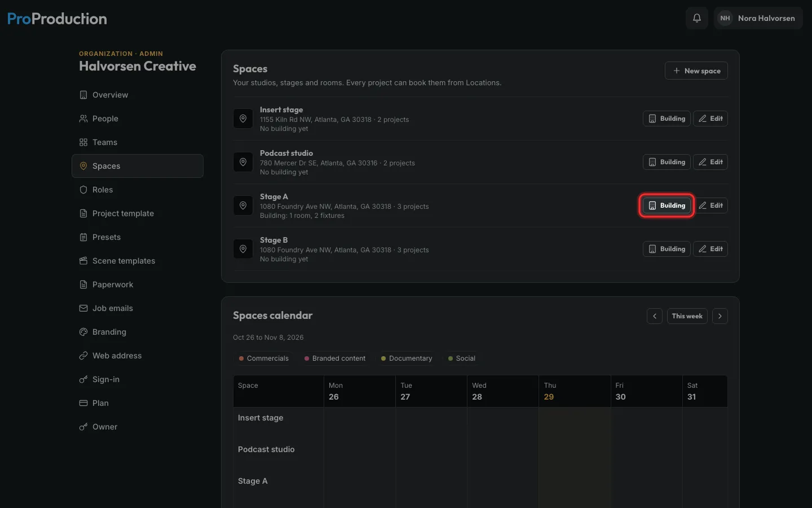Open Owner in the sidebar

coord(138,427)
